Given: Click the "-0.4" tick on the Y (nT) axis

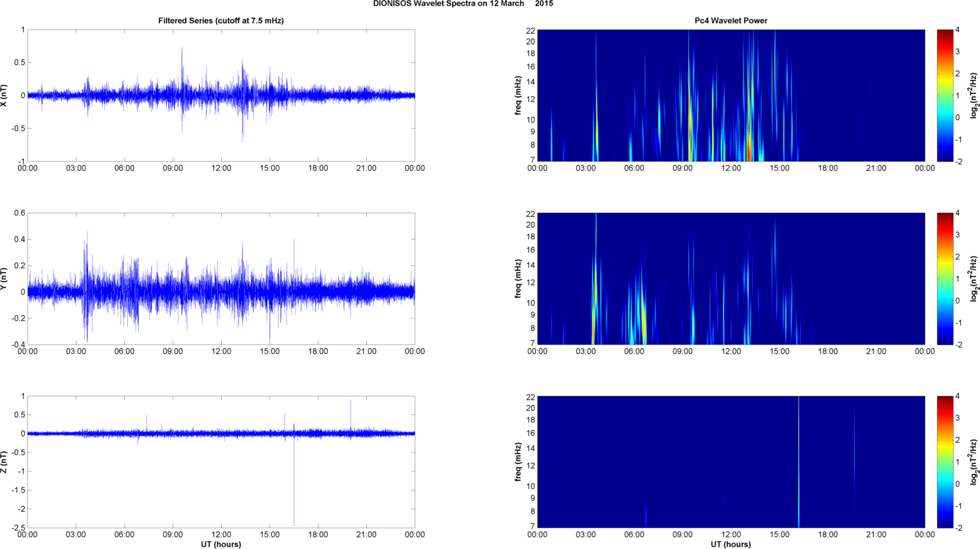Looking at the screenshot, I should 18,345.
